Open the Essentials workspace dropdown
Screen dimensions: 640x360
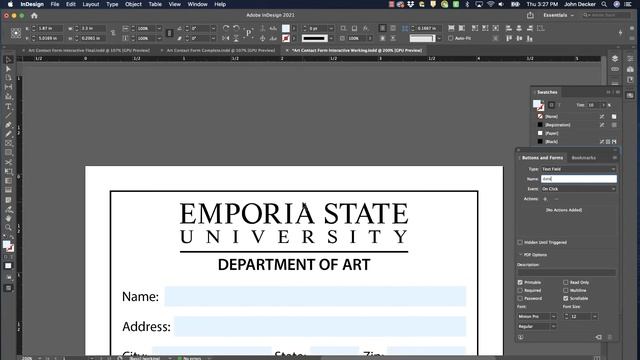[558, 15]
